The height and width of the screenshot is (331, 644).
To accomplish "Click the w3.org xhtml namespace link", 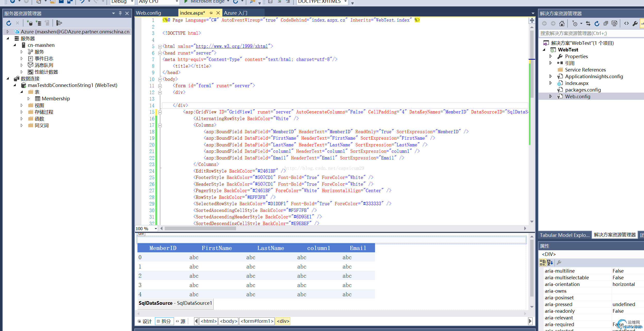I will point(232,46).
